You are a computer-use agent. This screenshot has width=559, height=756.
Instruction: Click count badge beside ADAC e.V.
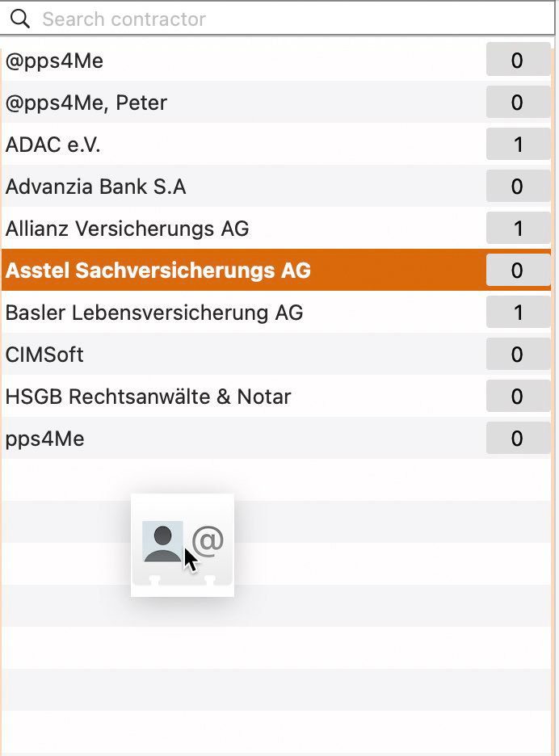tap(518, 144)
